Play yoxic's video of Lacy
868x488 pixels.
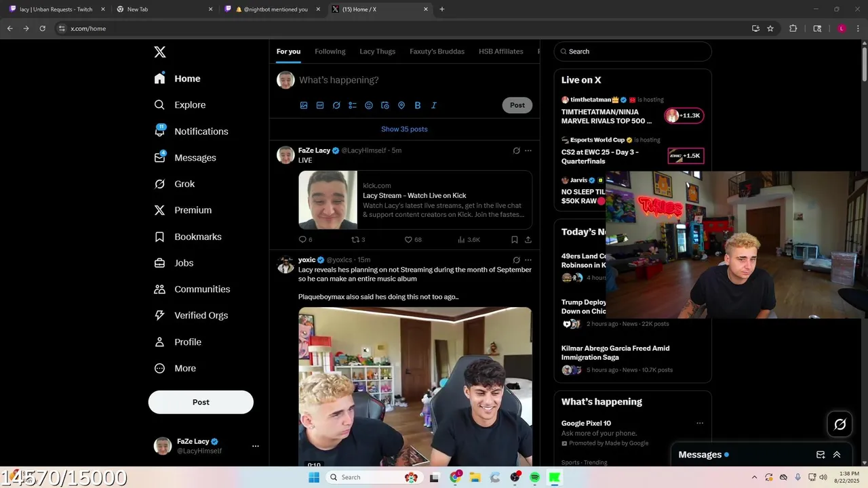pyautogui.click(x=415, y=387)
